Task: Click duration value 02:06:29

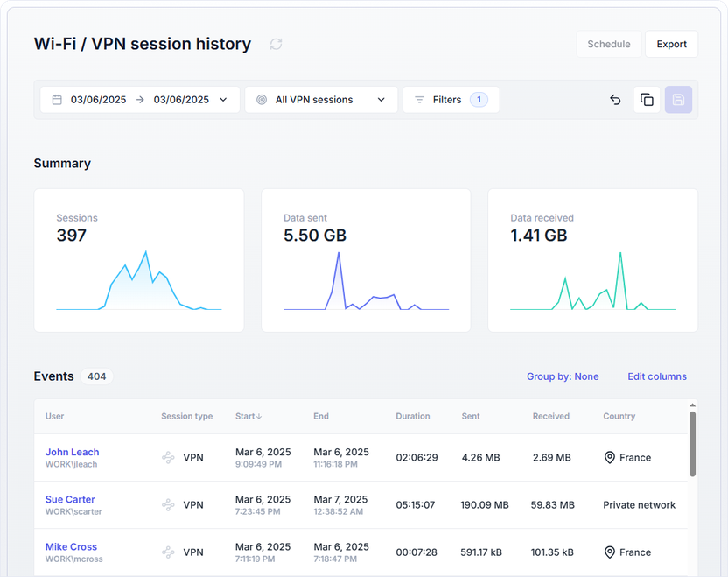Action: 416,458
